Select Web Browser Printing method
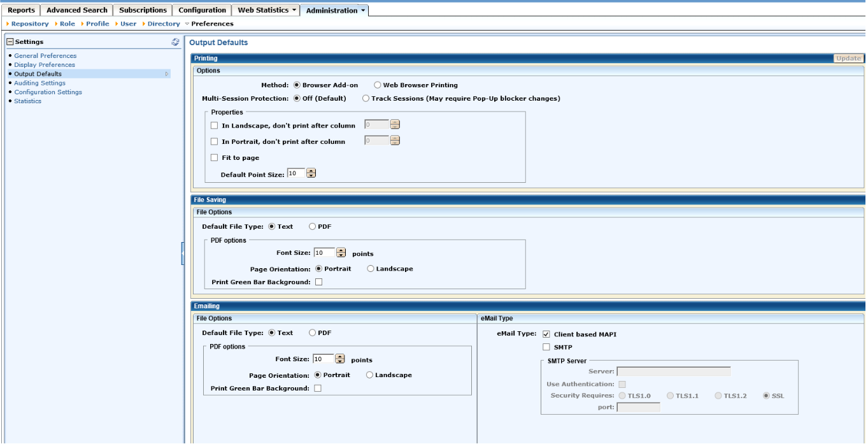The image size is (868, 444). click(x=378, y=85)
